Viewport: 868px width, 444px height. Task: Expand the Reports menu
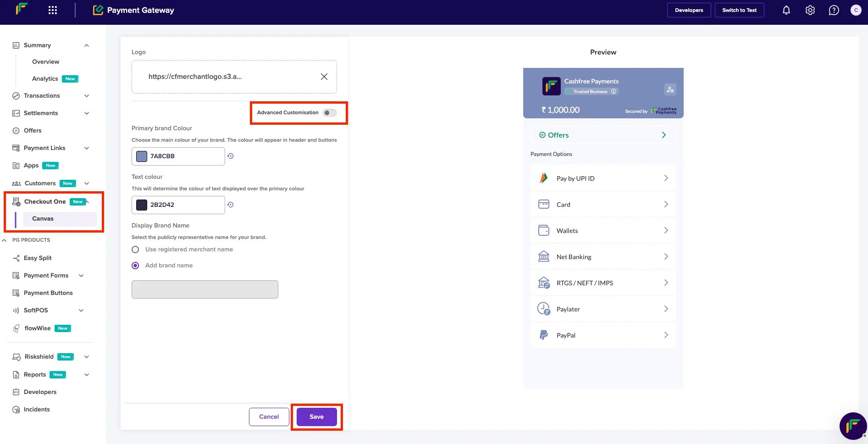[87, 374]
